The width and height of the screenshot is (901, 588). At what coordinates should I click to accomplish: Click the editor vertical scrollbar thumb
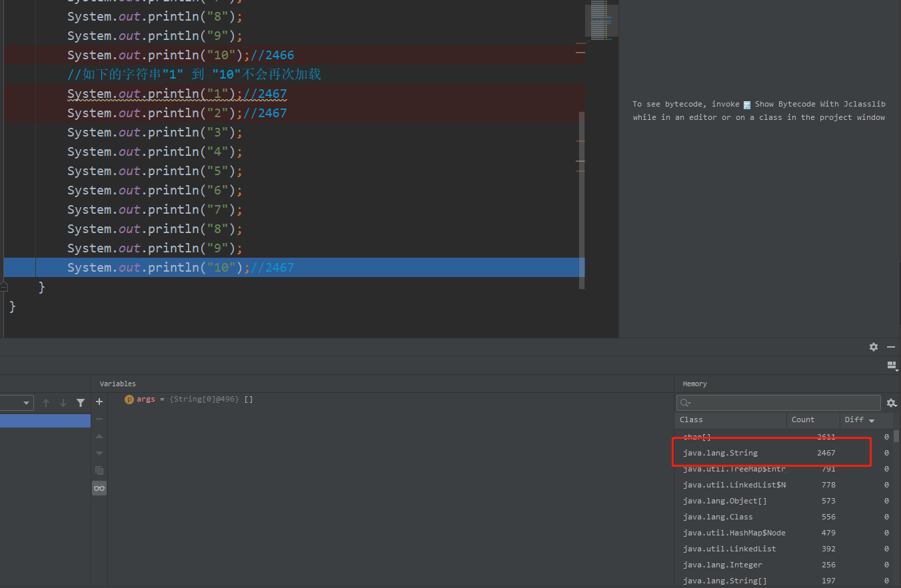click(x=582, y=200)
